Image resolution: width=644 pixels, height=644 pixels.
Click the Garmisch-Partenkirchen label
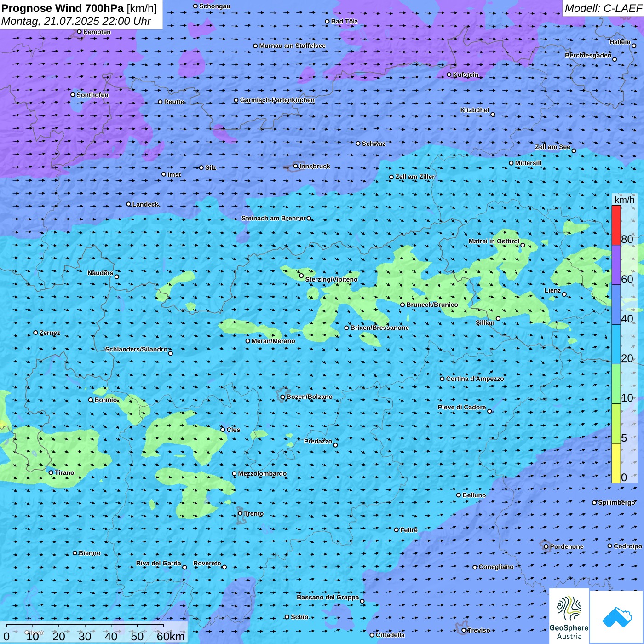(x=277, y=100)
